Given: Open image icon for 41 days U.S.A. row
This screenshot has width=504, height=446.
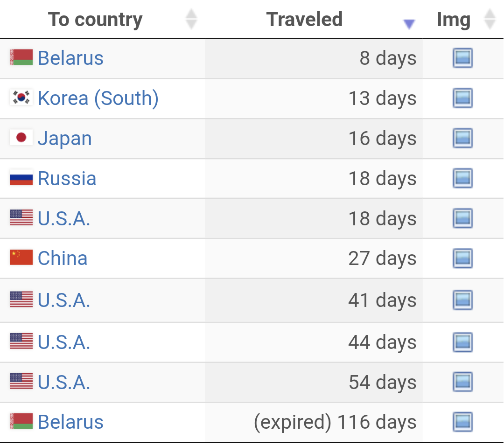Looking at the screenshot, I should pos(462,300).
